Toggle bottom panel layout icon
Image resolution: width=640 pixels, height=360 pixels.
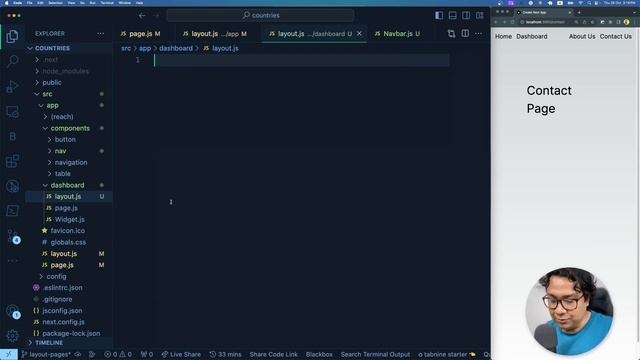(453, 16)
